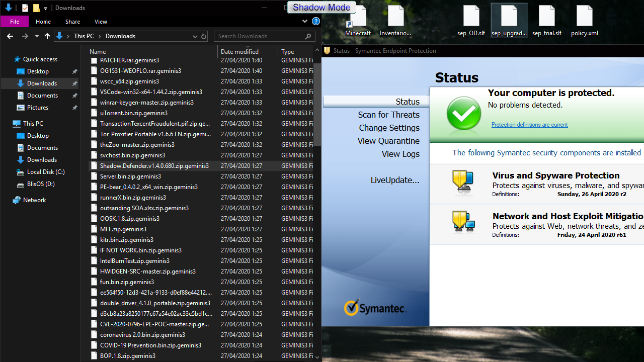Select the sep_upgrad desktop file icon
Image resolution: width=644 pixels, height=362 pixels.
point(509,20)
